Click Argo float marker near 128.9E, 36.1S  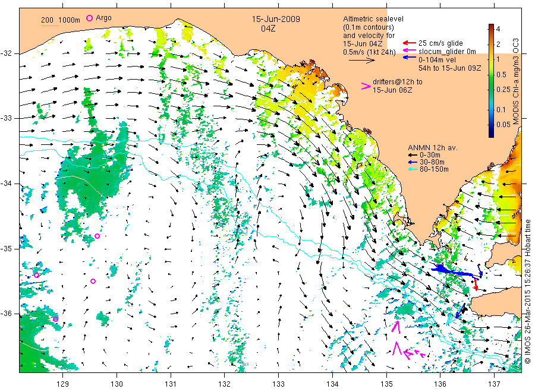click(56, 319)
